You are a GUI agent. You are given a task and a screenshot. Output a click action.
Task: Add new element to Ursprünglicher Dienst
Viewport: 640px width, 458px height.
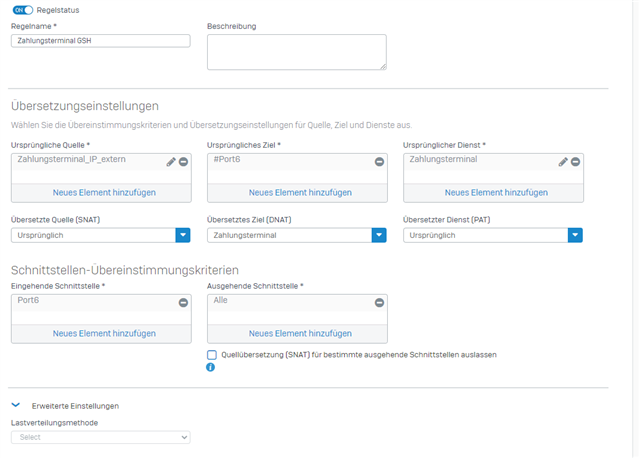click(496, 193)
